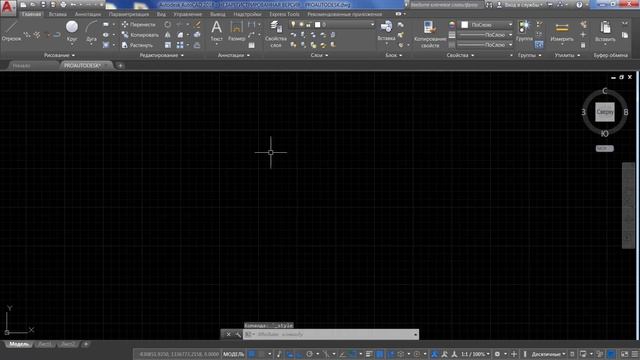Click the keyword search field in title bar
This screenshot has height=360, width=640.
pyautogui.click(x=446, y=5)
